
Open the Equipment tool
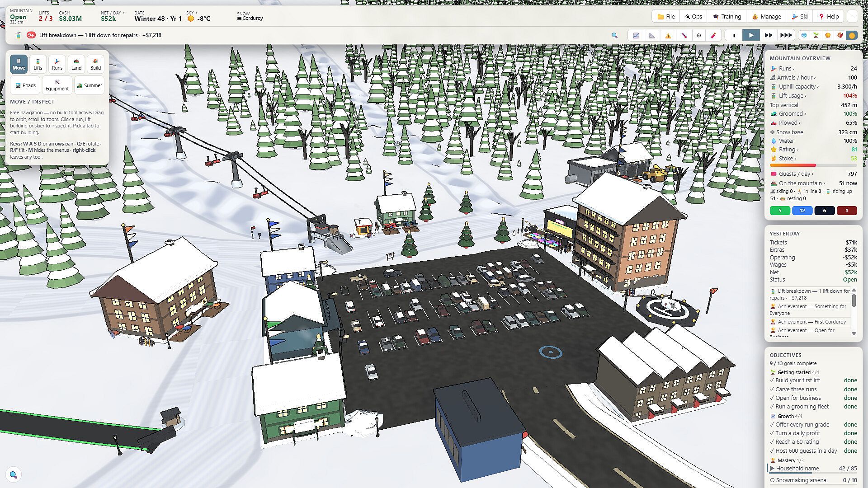point(57,85)
